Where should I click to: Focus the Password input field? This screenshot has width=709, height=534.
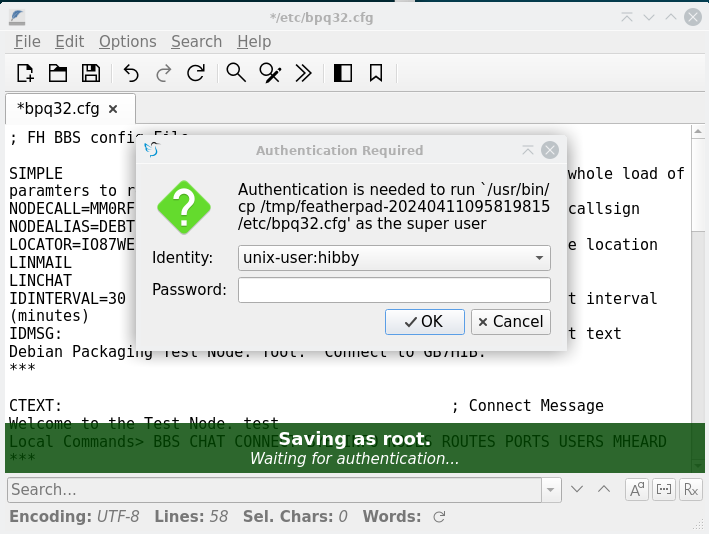pyautogui.click(x=394, y=290)
